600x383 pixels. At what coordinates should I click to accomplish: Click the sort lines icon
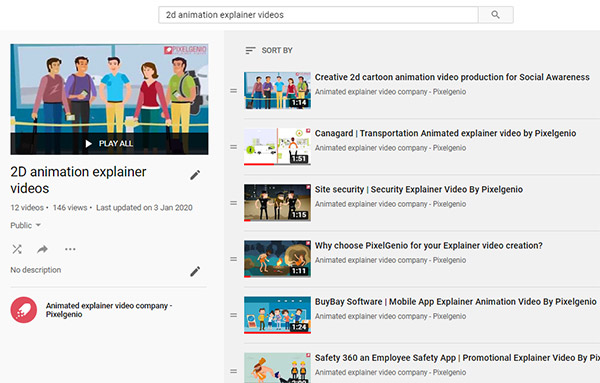[250, 50]
